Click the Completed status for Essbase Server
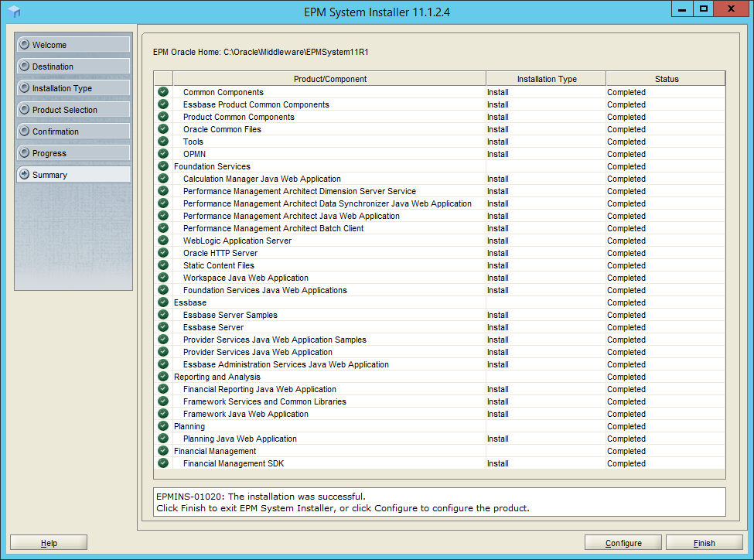This screenshot has height=560, width=754. click(626, 327)
